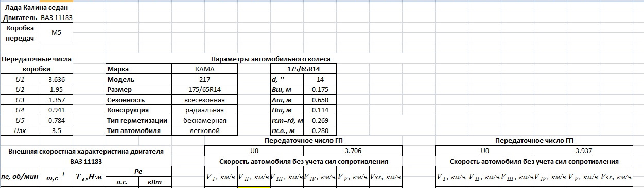644x188 pixels.
Task: Select the 'rст=rд' value 0.269
Action: click(x=320, y=121)
